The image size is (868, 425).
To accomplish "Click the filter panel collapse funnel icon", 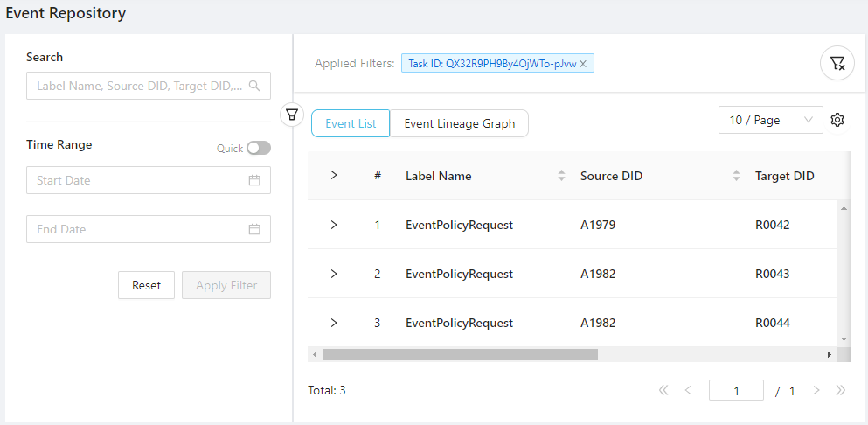I will (292, 115).
